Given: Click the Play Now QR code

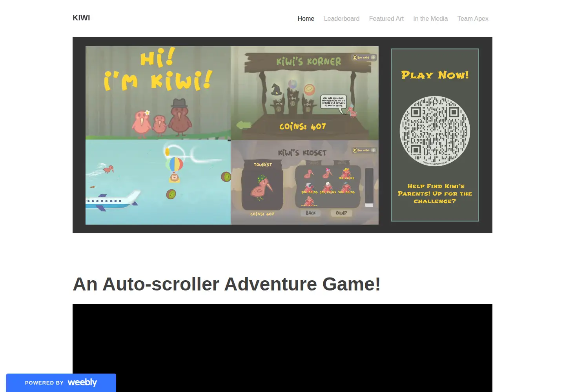Looking at the screenshot, I should pyautogui.click(x=435, y=131).
